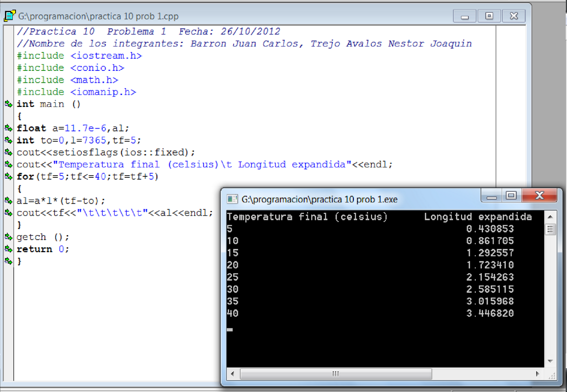
Task: Click the gutter marker beside the setiosflags line
Action: (9, 152)
